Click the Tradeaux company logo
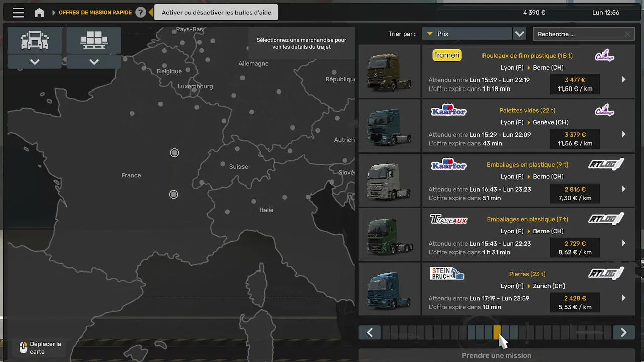This screenshot has height=362, width=644. (x=449, y=219)
